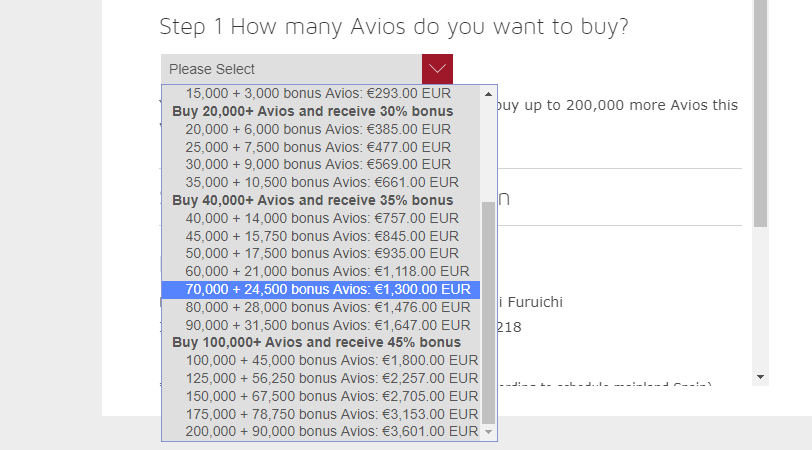Image resolution: width=812 pixels, height=450 pixels.
Task: Click the red dropdown chevron icon
Action: 437,69
